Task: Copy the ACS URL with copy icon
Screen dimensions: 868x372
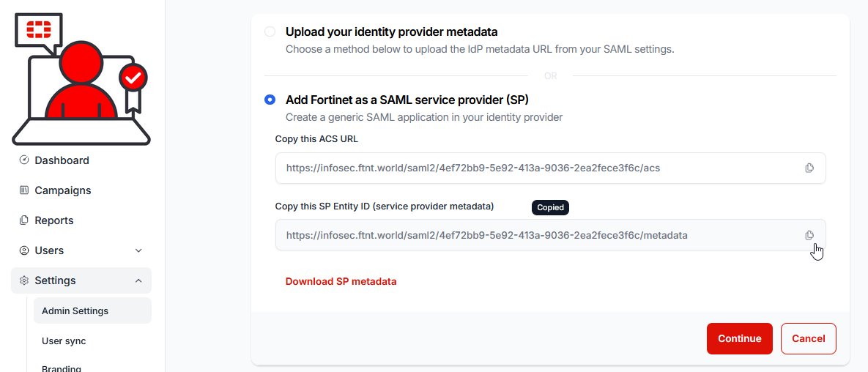Action: pyautogui.click(x=809, y=168)
